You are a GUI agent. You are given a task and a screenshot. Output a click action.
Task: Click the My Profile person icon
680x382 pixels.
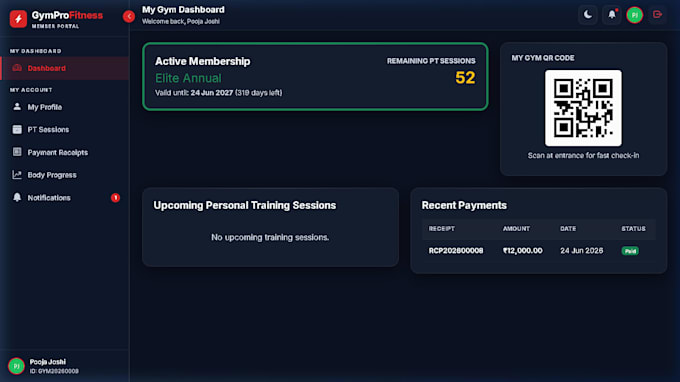(x=17, y=107)
